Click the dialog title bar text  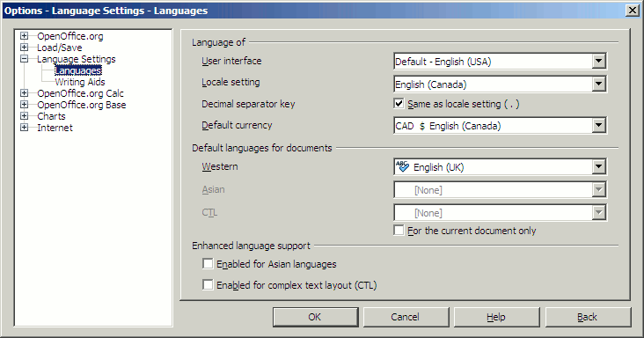click(106, 11)
